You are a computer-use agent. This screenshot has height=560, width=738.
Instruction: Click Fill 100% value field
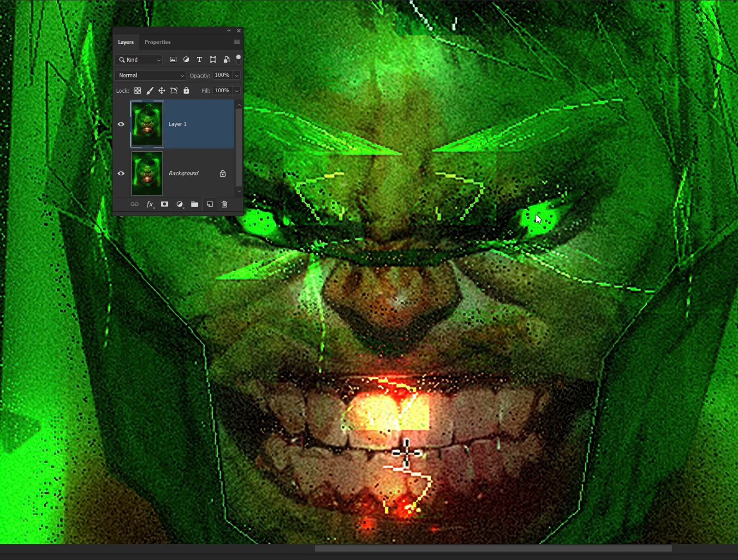222,91
